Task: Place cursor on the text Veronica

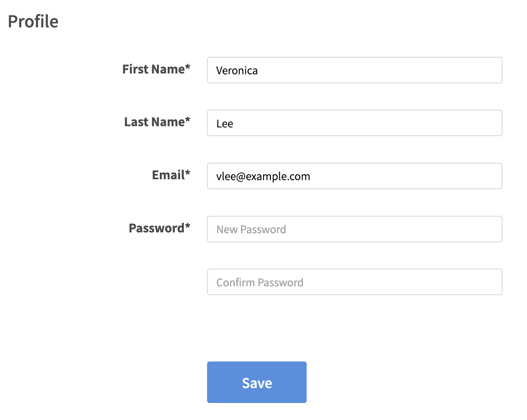Action: 237,71
